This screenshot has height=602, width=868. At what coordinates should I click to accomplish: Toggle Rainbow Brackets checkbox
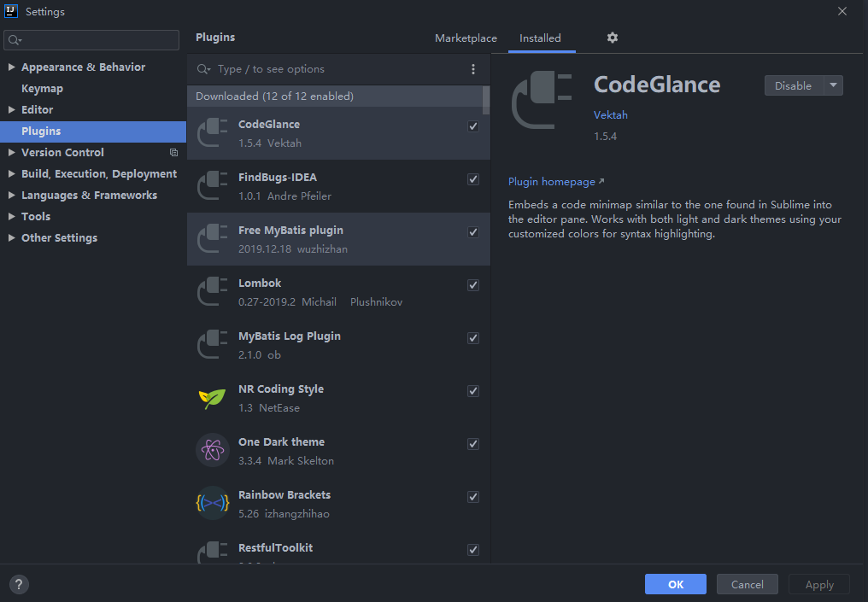tap(473, 497)
